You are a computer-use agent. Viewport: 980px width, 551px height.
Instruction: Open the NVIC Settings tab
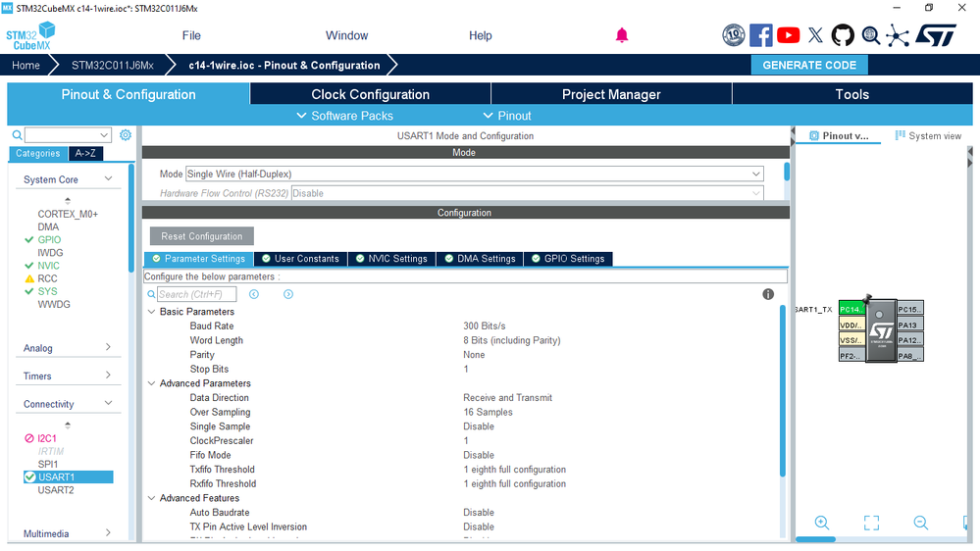[391, 259]
